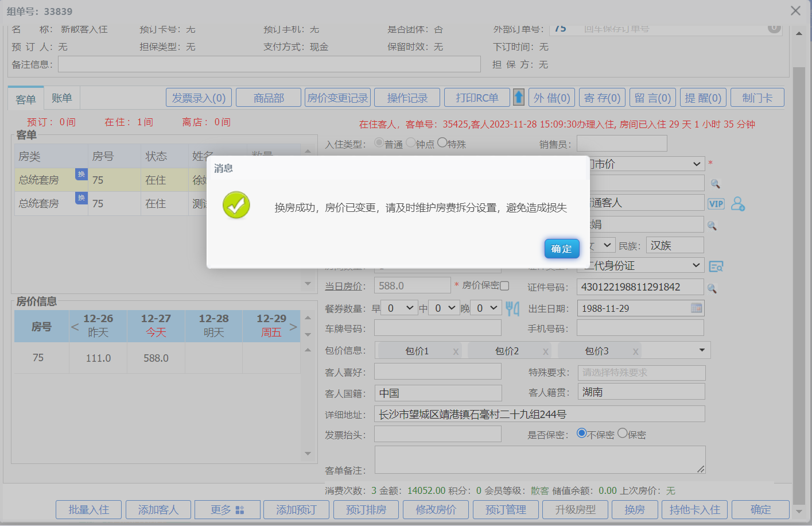The width and height of the screenshot is (812, 526).
Task: Click the 客单备注 text area
Action: pyautogui.click(x=540, y=460)
